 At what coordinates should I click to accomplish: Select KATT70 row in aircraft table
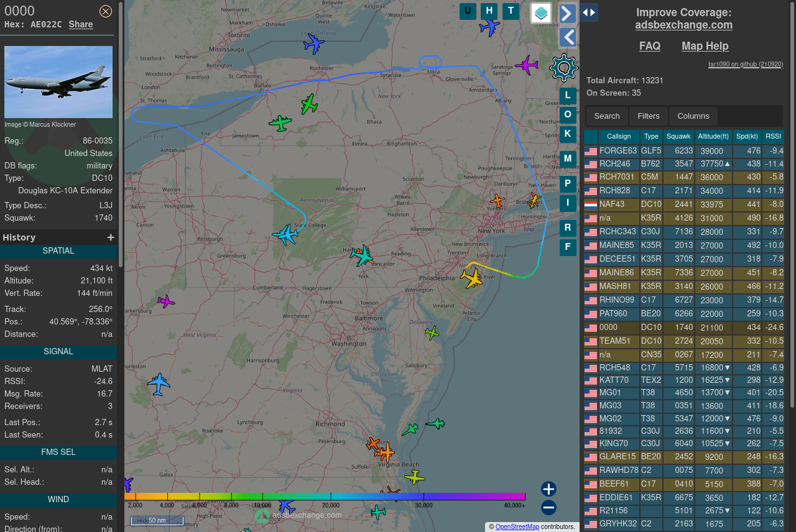pyautogui.click(x=684, y=380)
